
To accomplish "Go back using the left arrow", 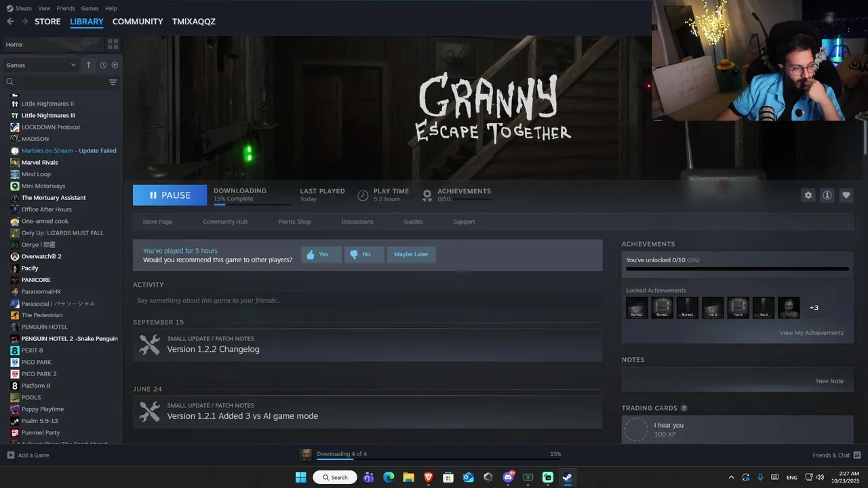I will [10, 22].
